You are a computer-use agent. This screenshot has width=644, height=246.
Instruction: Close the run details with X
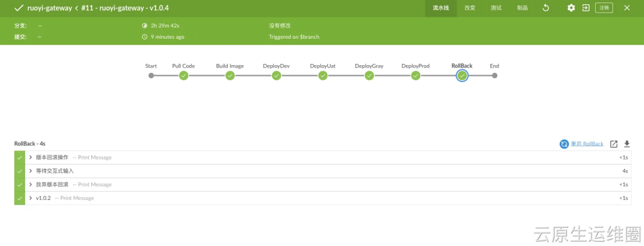click(627, 8)
